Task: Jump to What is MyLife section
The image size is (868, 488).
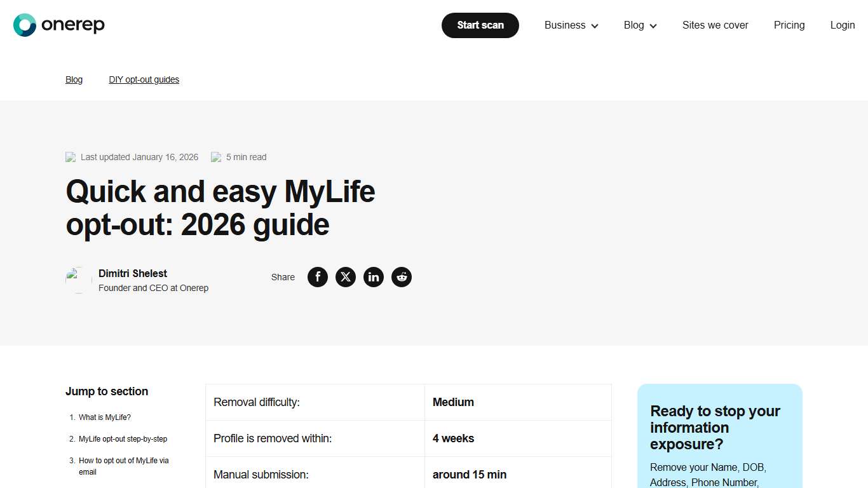Action: tap(105, 417)
